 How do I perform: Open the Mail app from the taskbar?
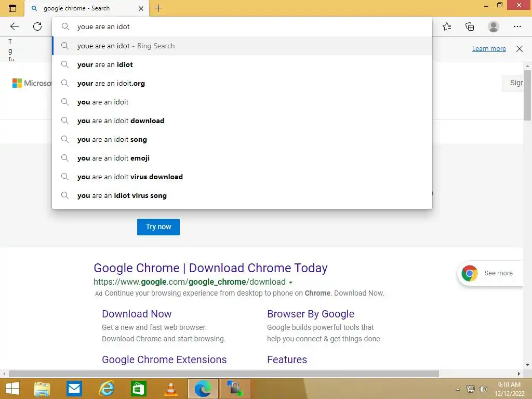(x=74, y=389)
